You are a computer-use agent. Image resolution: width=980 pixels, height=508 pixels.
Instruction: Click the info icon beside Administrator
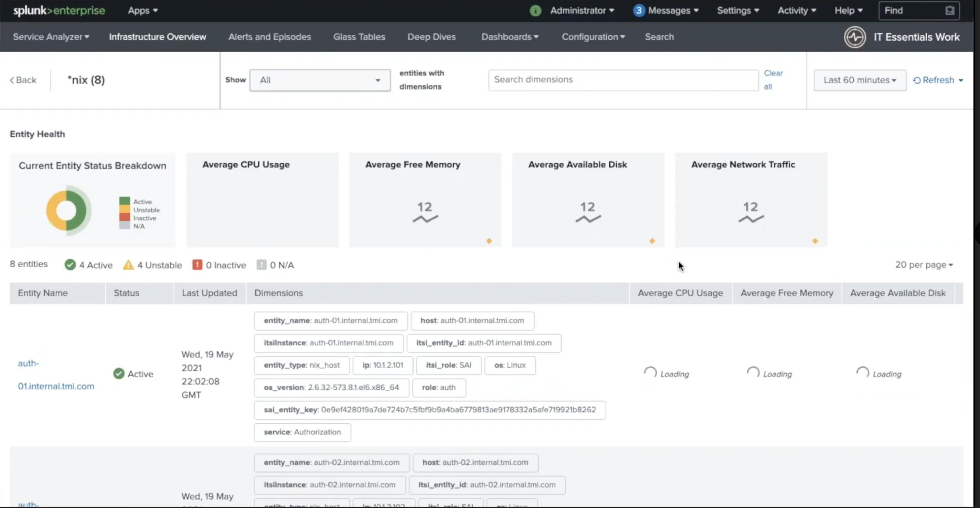[x=536, y=10]
